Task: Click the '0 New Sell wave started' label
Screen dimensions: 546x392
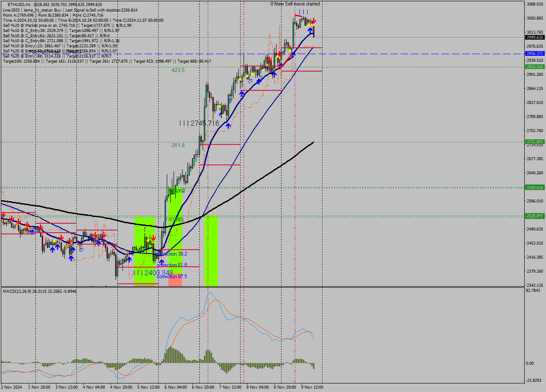Action: click(x=295, y=4)
